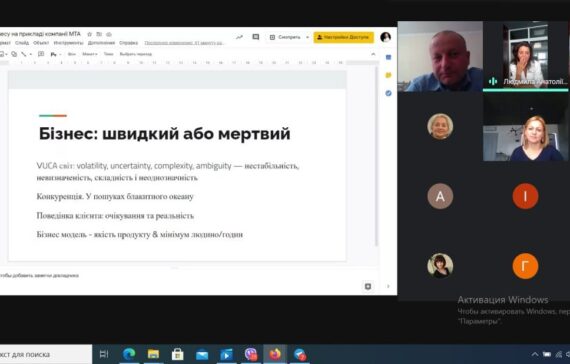The height and width of the screenshot is (364, 570).
Task: Open the Google Keep yellow side panel icon
Action: [388, 75]
